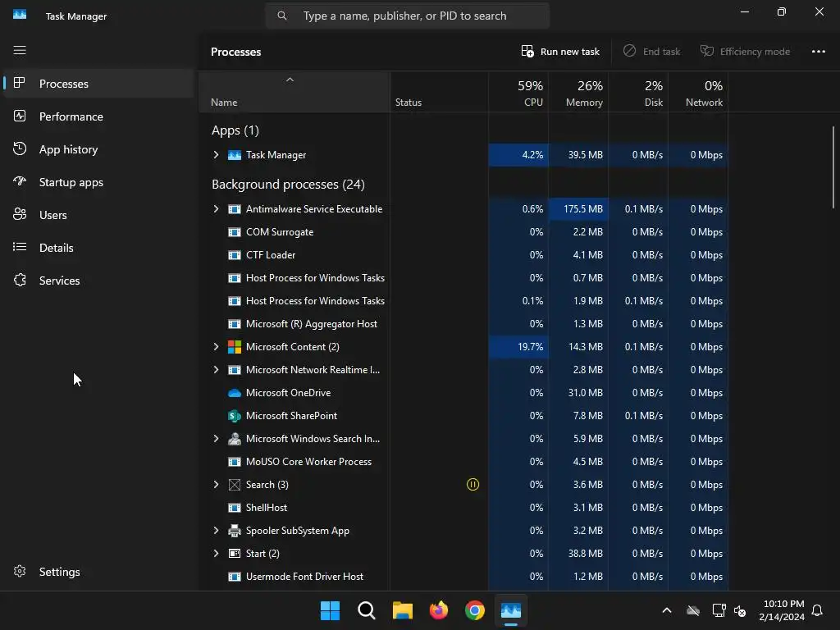
Task: Switch to the Performance page
Action: [98, 116]
